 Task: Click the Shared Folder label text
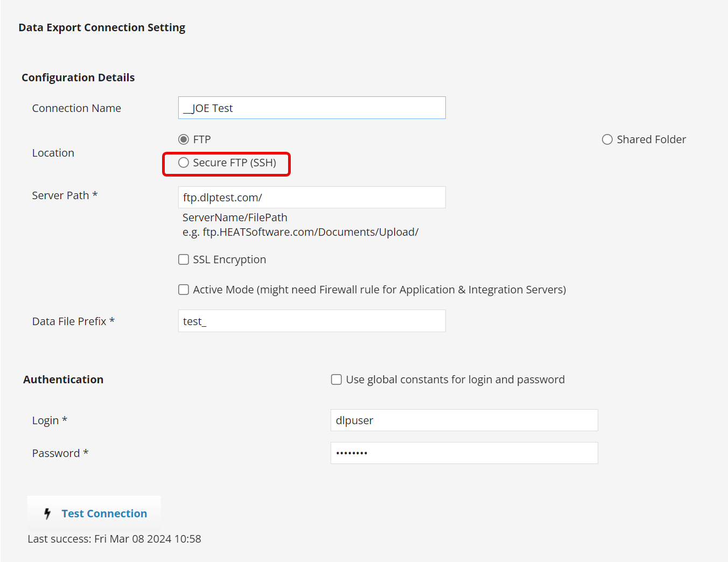coord(651,139)
